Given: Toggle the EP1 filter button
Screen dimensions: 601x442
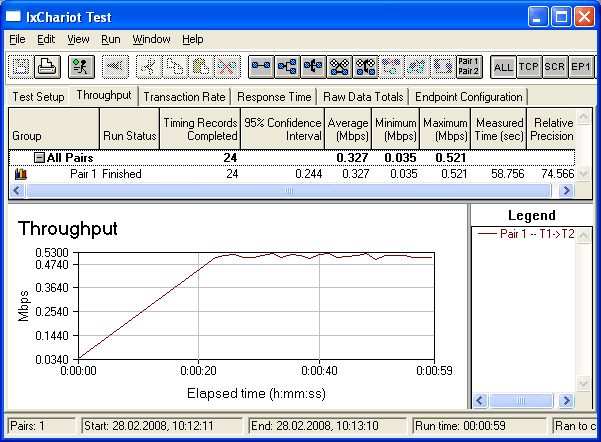Looking at the screenshot, I should [x=581, y=67].
